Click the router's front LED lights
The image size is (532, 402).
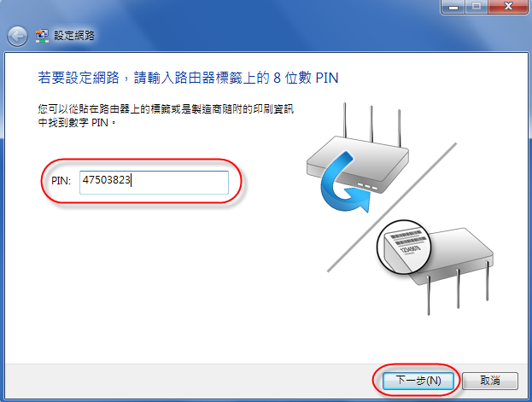click(x=367, y=186)
